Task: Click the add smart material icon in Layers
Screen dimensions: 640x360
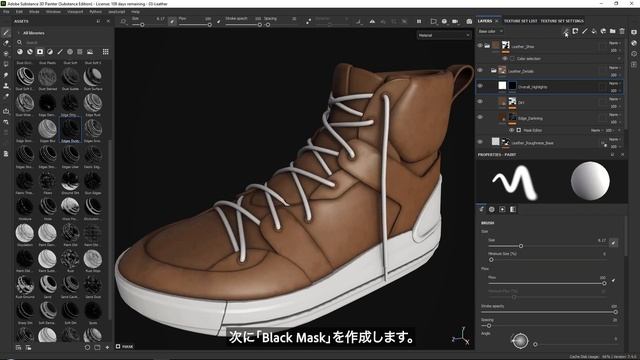Action: [603, 31]
